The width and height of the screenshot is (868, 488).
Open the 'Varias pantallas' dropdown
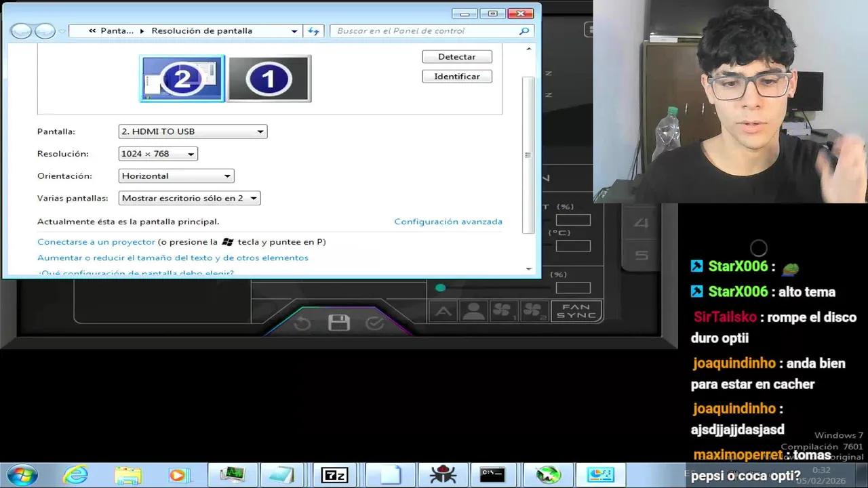(189, 198)
